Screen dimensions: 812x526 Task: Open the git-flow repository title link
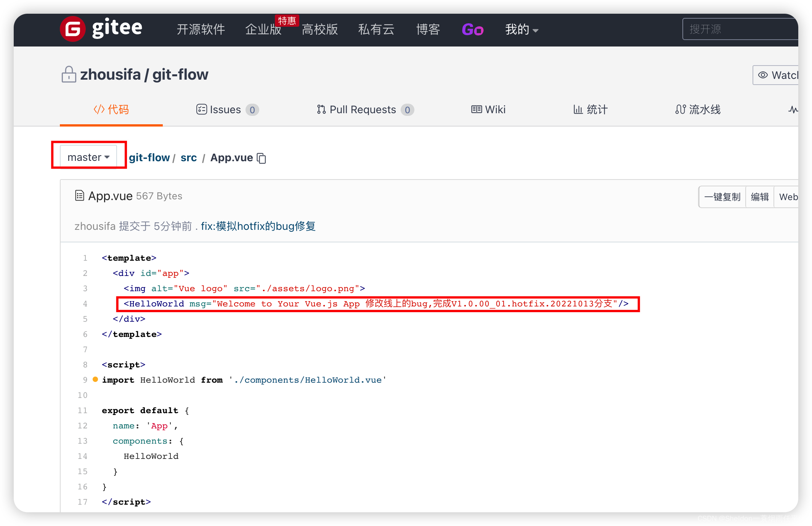[x=180, y=75]
